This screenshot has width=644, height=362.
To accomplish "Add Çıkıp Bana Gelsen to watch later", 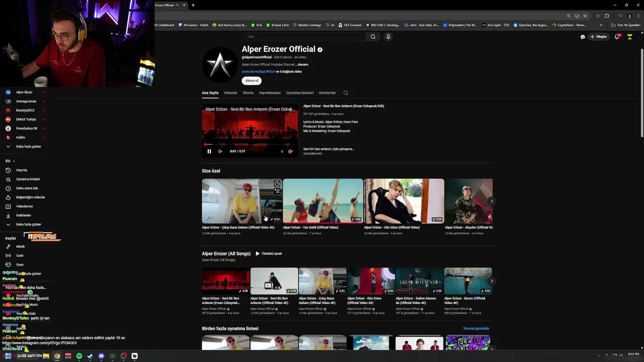I will (x=277, y=184).
